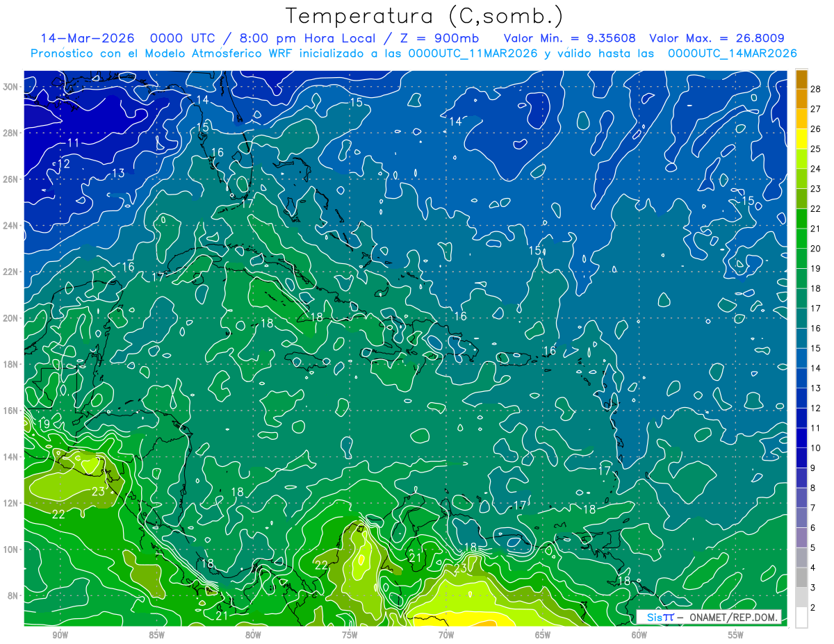Click the "60W" longitude axis label

click(x=639, y=635)
